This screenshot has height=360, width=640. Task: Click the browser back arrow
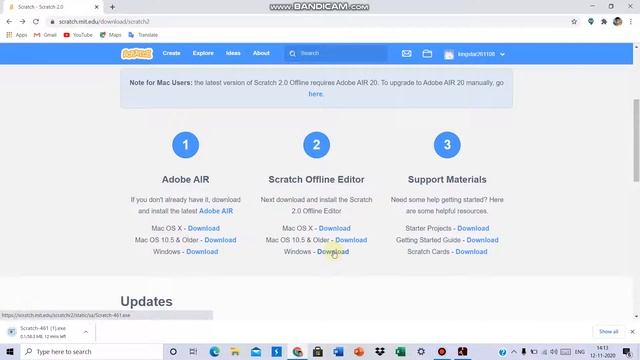[9, 22]
